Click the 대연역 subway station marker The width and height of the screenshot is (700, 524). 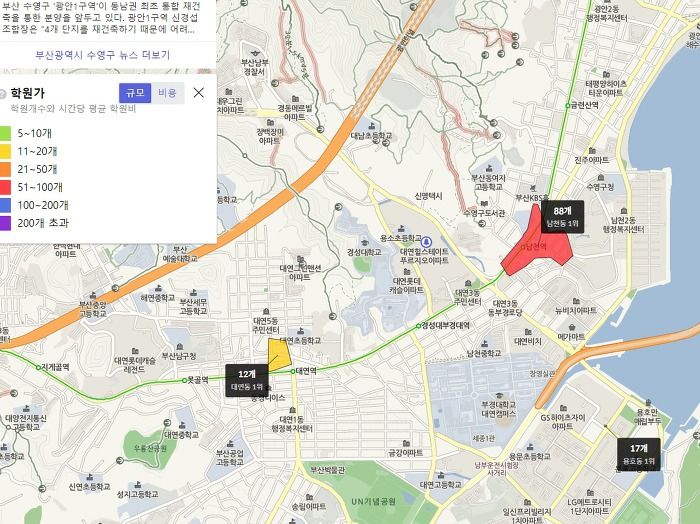(293, 371)
